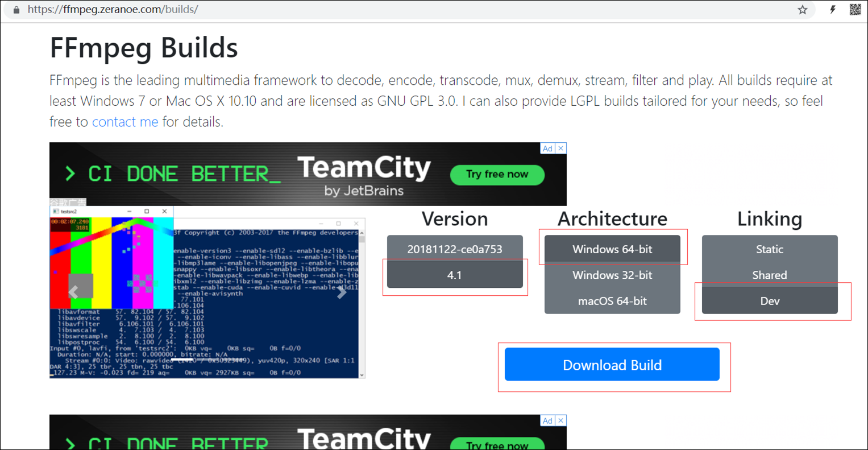Screen dimensions: 868x450
Task: Bookmark the page via the star icon
Action: (x=803, y=9)
